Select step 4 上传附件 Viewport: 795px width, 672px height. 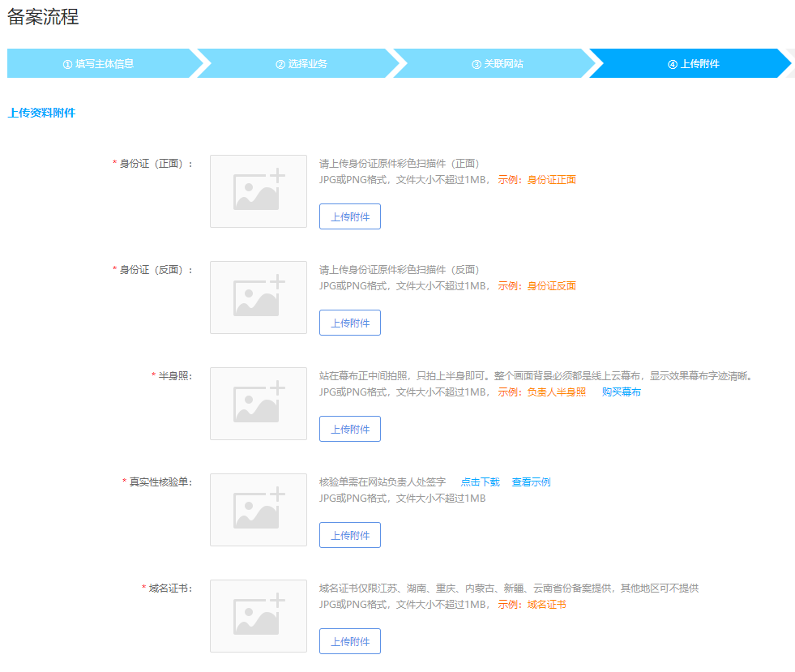pyautogui.click(x=694, y=64)
